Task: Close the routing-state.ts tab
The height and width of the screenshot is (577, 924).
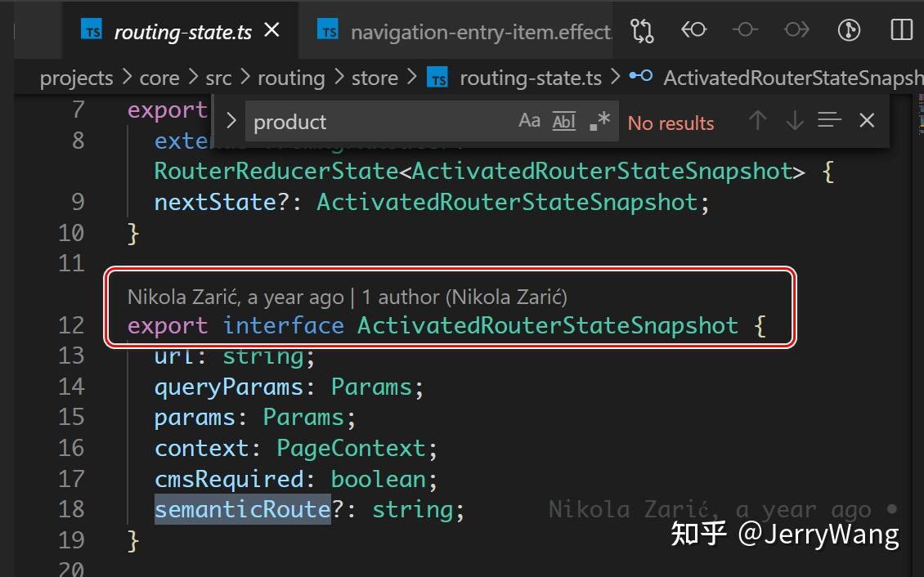Action: (x=272, y=30)
